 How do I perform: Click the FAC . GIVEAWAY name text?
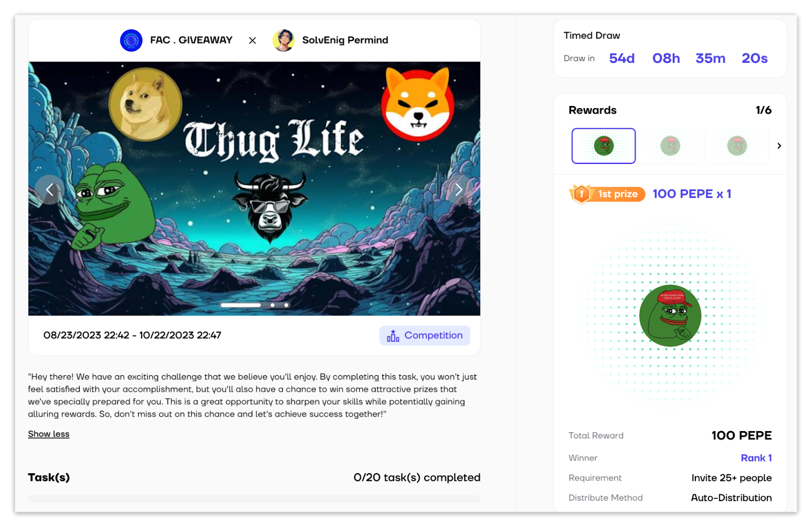[191, 40]
